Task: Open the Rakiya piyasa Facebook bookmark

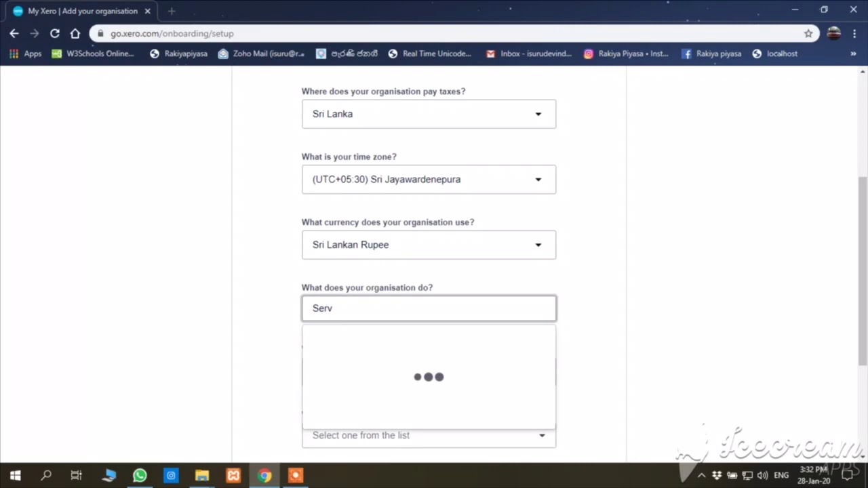Action: [711, 54]
